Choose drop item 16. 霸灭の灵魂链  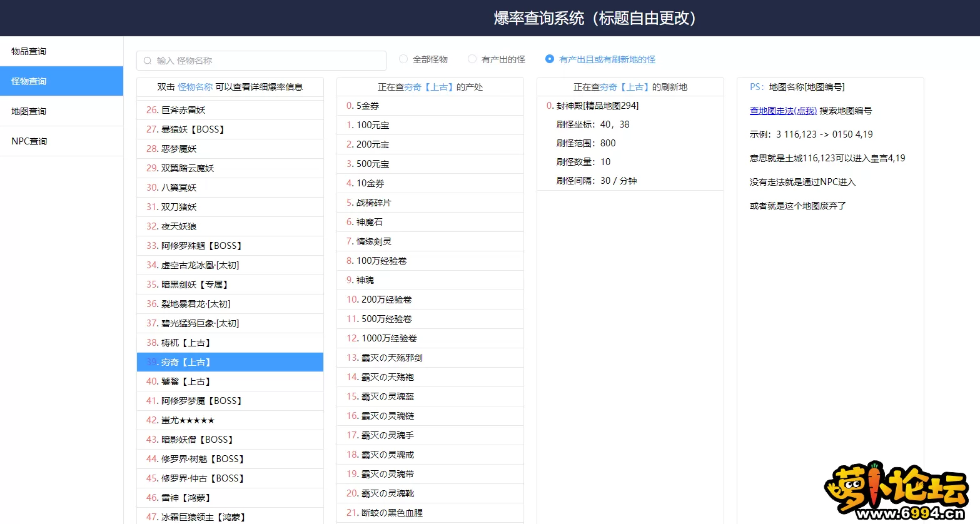click(x=430, y=416)
